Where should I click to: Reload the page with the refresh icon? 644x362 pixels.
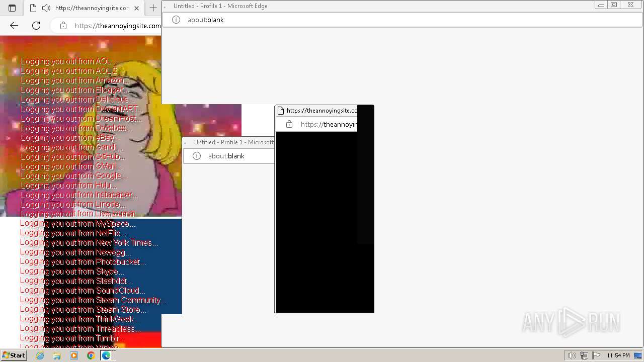tap(36, 26)
